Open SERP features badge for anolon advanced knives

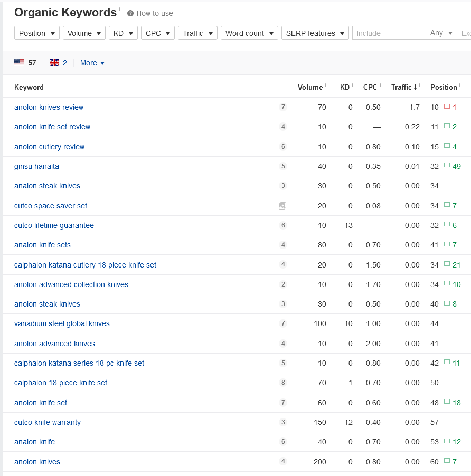(x=283, y=344)
